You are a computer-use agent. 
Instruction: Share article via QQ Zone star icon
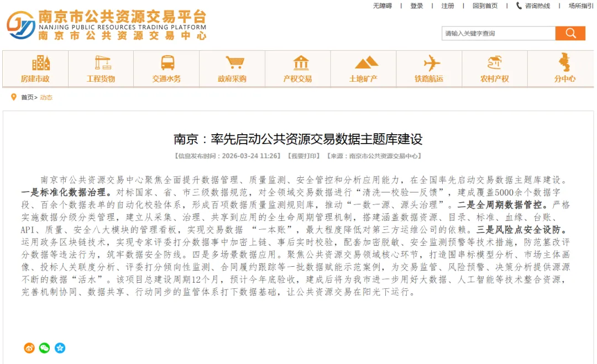[x=60, y=347]
